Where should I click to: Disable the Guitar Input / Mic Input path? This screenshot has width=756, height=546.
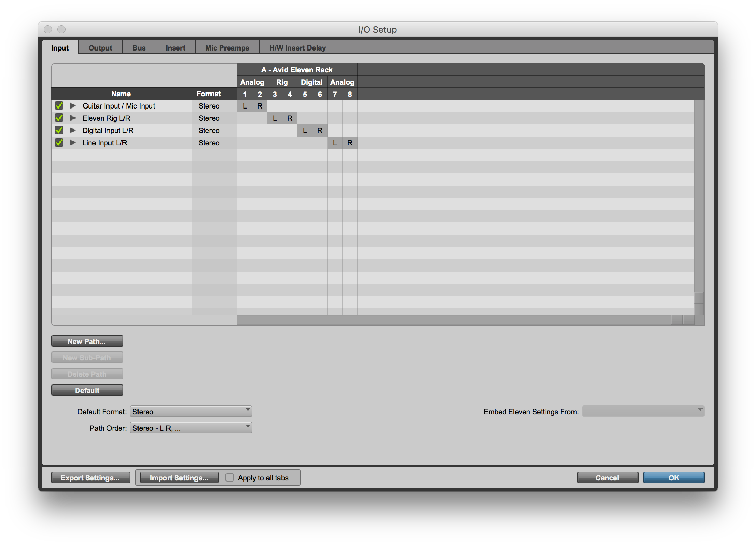tap(58, 106)
